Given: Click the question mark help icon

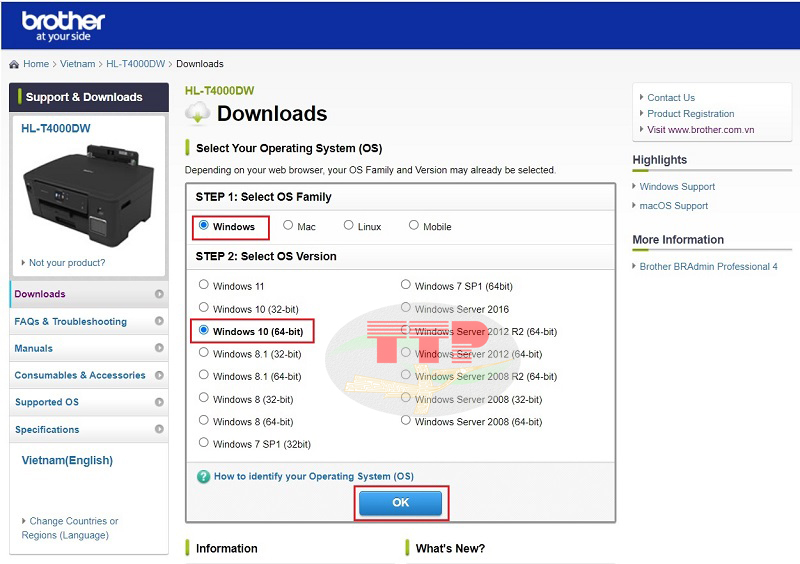Looking at the screenshot, I should [204, 477].
